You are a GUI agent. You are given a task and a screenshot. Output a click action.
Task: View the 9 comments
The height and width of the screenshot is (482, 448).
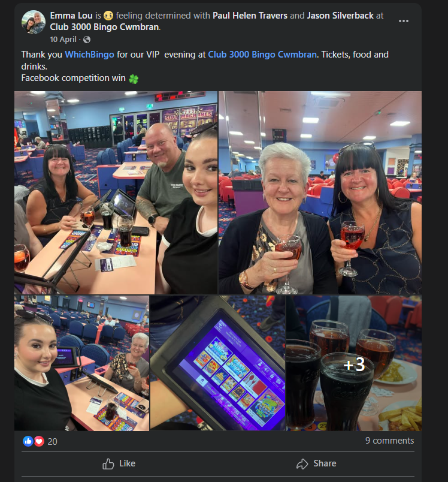(x=389, y=441)
